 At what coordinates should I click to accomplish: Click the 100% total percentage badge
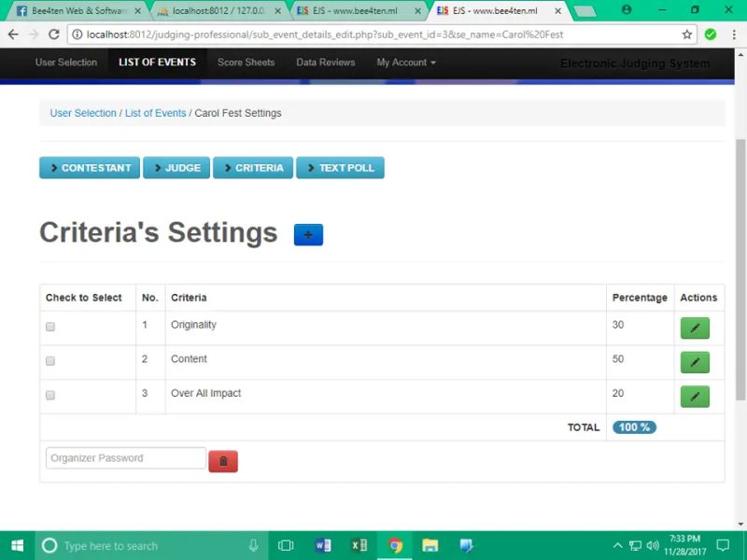633,427
